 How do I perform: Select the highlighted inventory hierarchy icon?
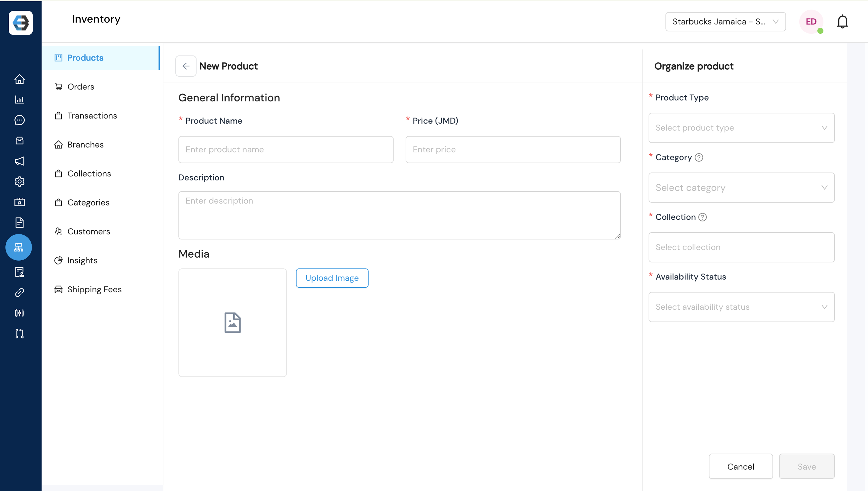19,247
